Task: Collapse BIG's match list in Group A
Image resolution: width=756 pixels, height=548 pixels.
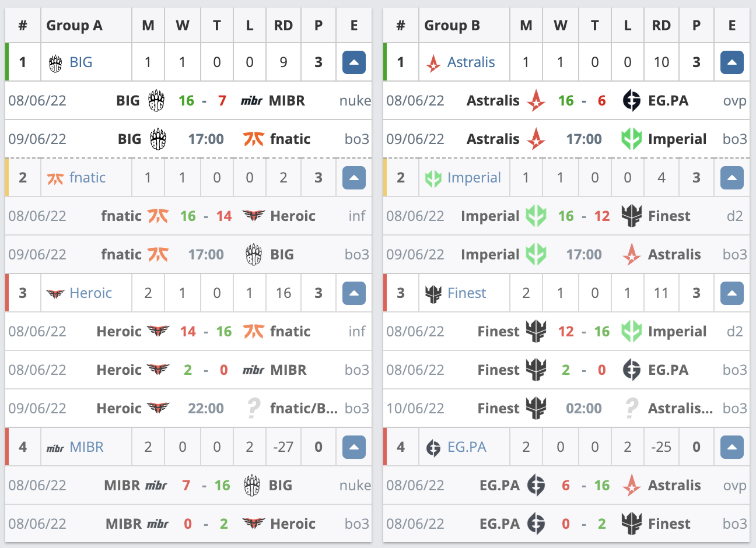Action: (x=353, y=62)
